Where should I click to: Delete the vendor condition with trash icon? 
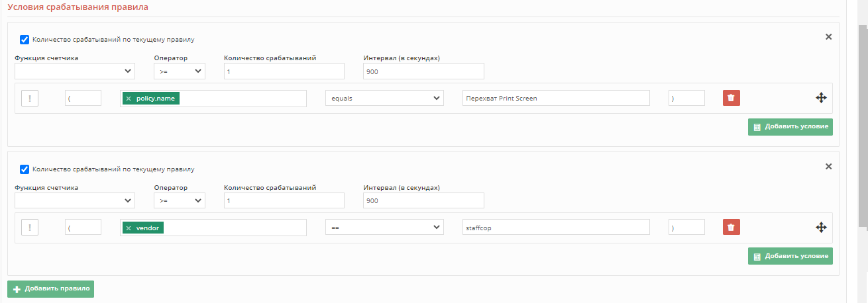click(731, 228)
